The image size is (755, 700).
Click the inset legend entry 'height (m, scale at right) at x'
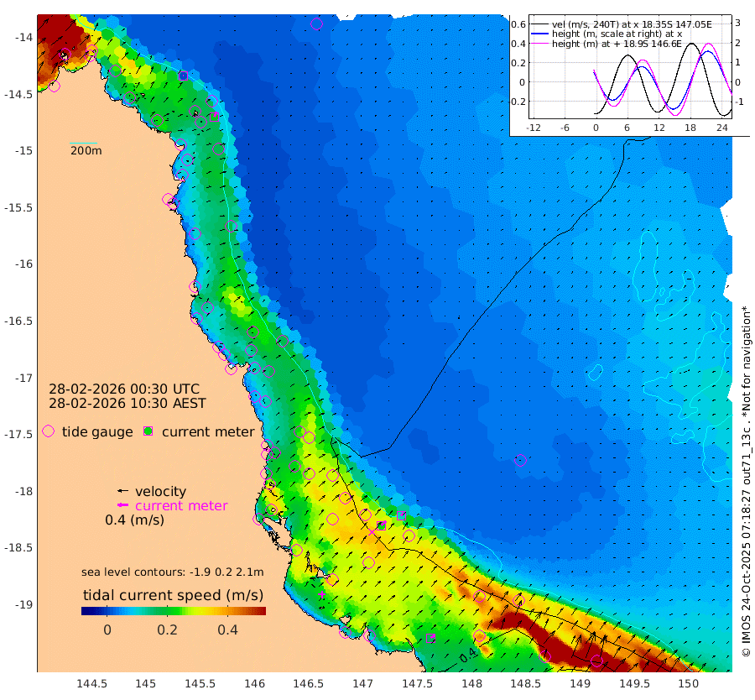tap(617, 34)
